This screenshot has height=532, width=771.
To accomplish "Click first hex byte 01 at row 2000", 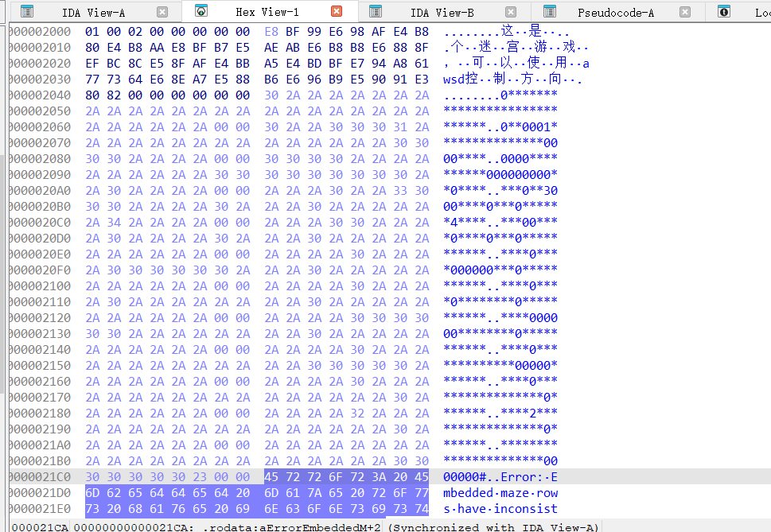I will coord(92,32).
